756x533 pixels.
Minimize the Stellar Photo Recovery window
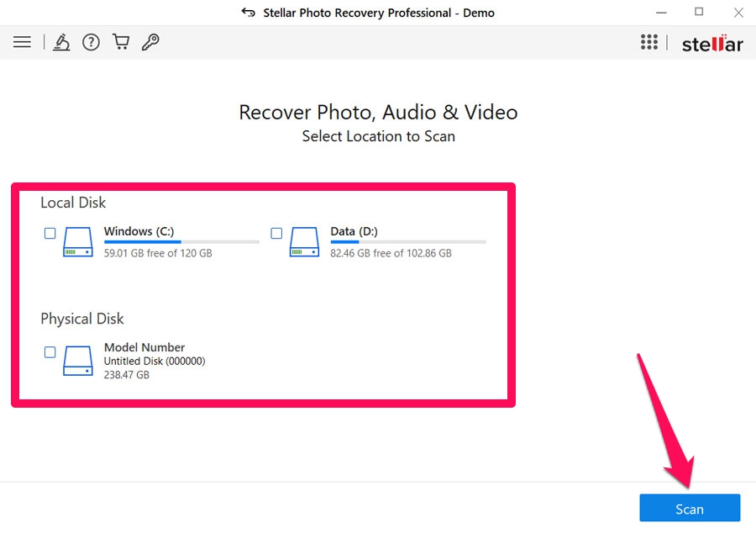662,13
